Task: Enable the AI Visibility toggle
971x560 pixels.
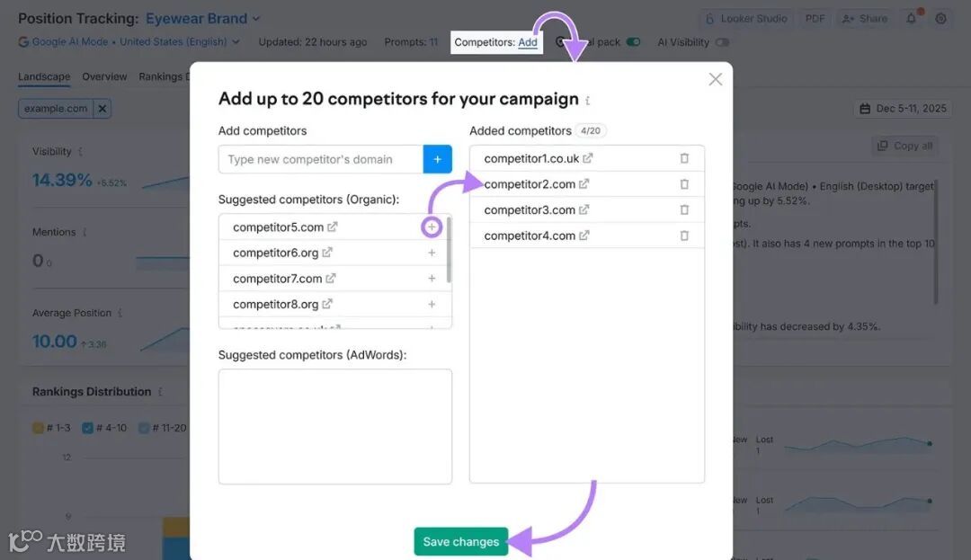Action: pyautogui.click(x=722, y=42)
